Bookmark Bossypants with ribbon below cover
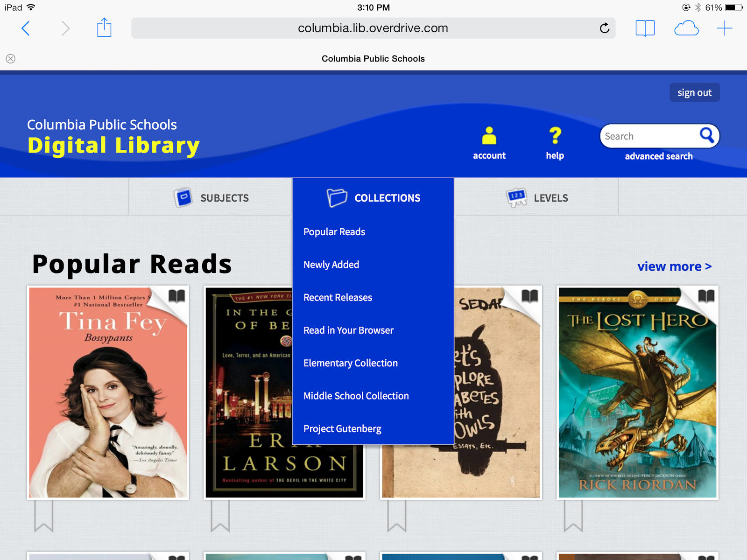 click(44, 516)
